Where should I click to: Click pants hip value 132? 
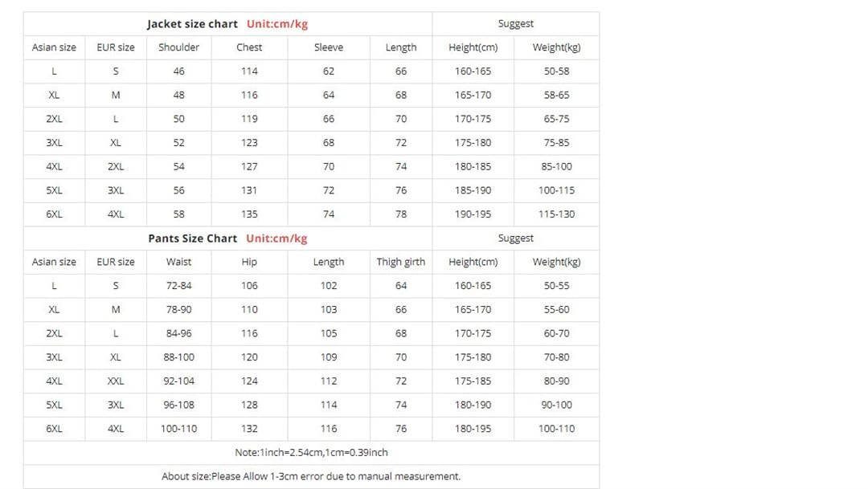pyautogui.click(x=249, y=429)
